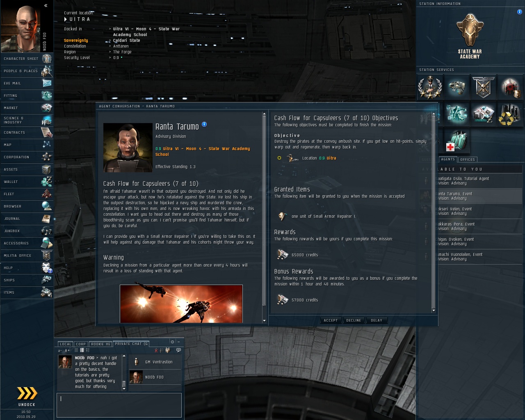Open the Fleet window
The height and width of the screenshot is (420, 525).
27,194
